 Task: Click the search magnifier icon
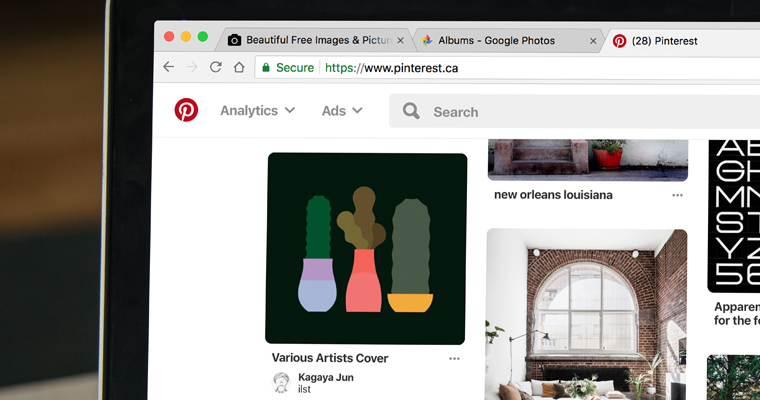coord(411,111)
